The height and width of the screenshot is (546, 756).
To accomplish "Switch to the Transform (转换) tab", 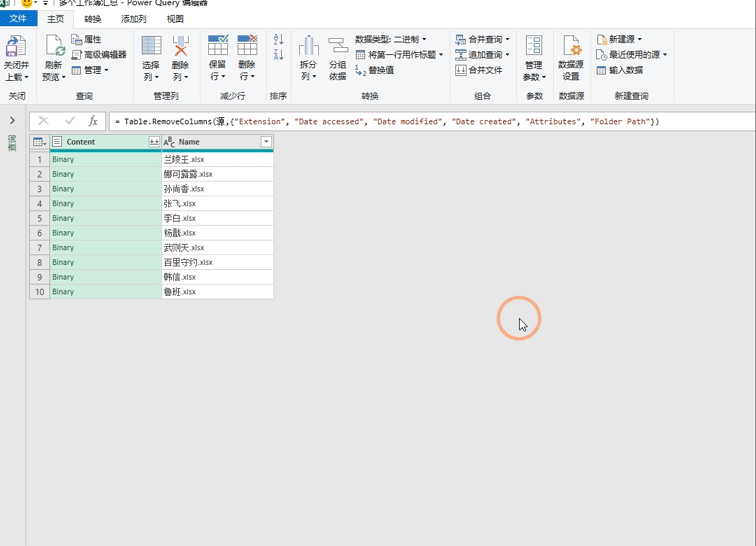I will [93, 19].
